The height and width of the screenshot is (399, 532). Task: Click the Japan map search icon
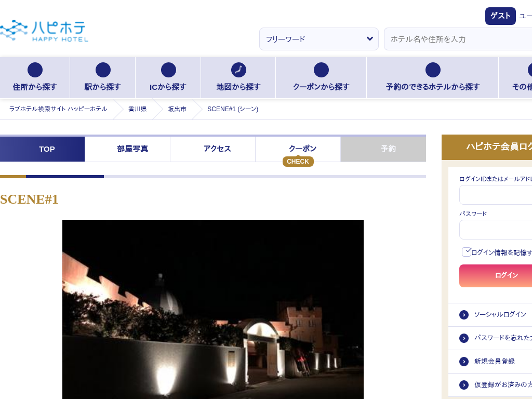click(x=238, y=70)
